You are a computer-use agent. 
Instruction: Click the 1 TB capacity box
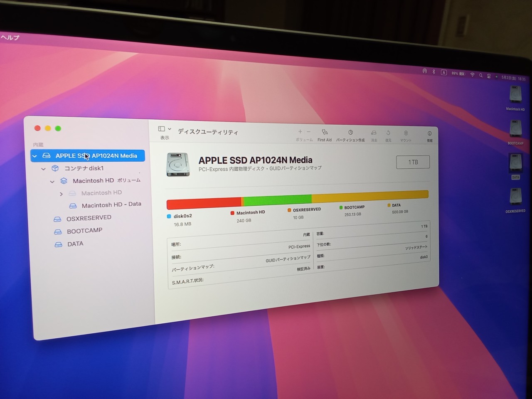click(413, 162)
